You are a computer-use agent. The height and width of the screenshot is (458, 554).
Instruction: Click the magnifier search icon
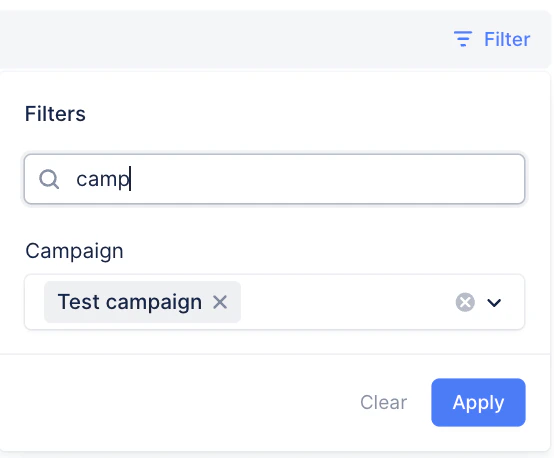(x=49, y=179)
